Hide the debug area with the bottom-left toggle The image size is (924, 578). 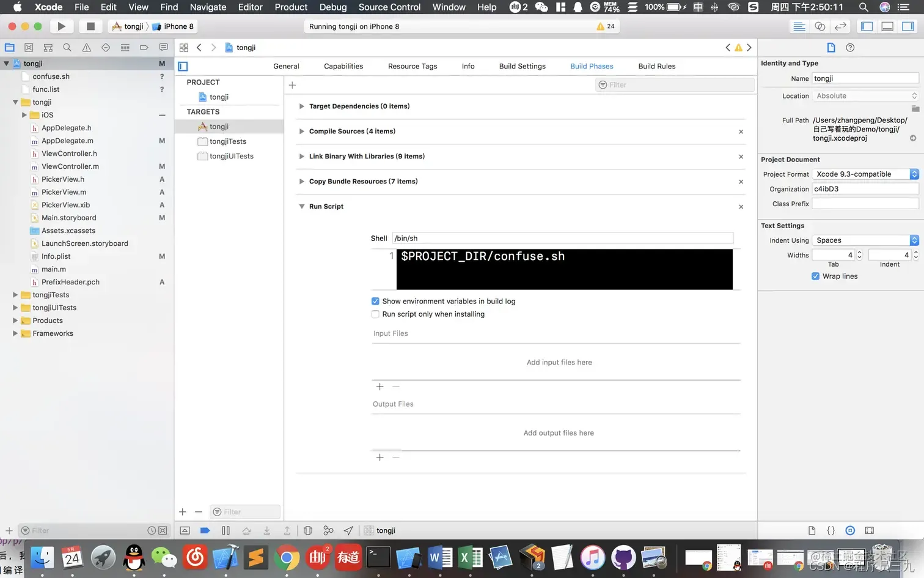click(x=185, y=531)
